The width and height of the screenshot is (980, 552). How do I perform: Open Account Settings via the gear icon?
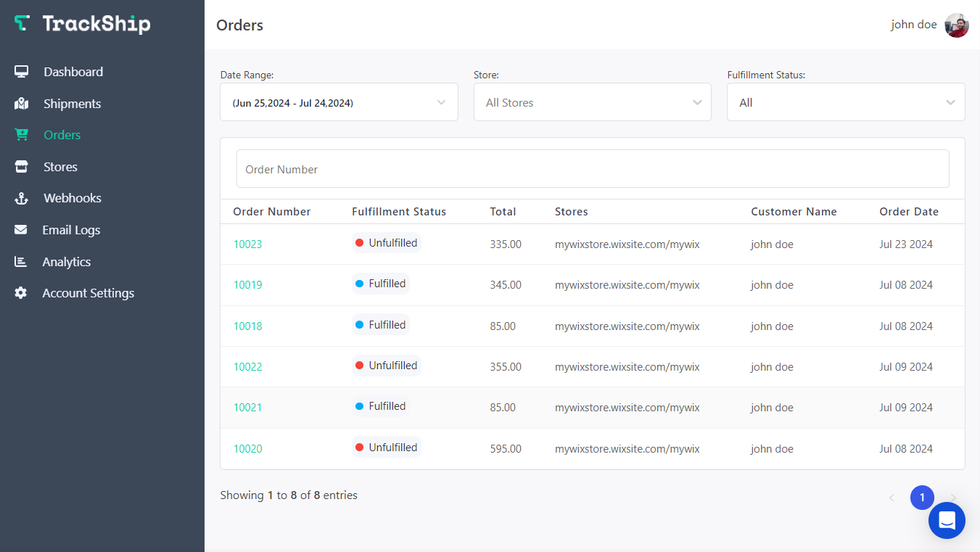tap(21, 293)
